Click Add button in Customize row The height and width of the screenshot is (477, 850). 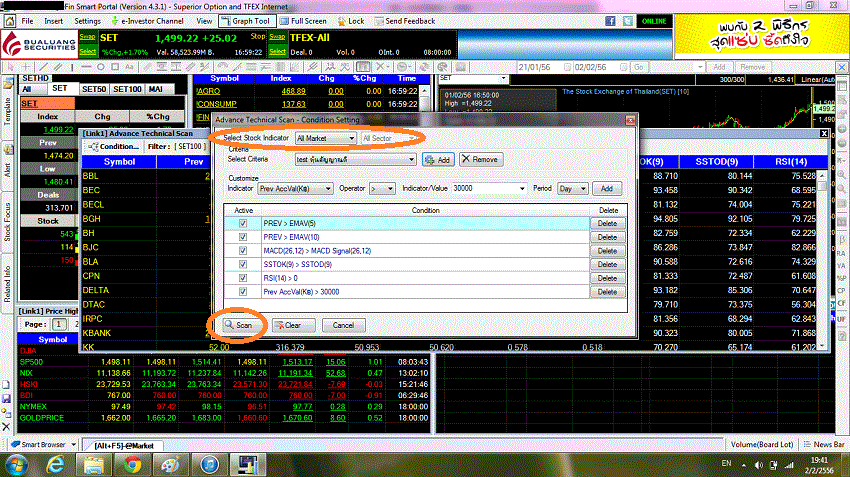coord(607,189)
